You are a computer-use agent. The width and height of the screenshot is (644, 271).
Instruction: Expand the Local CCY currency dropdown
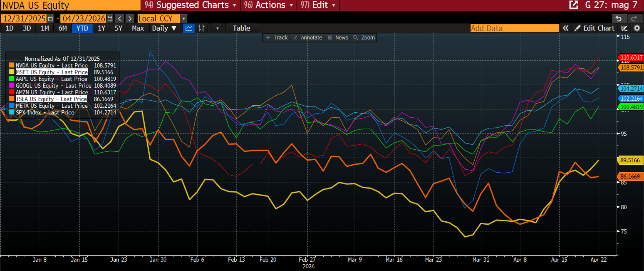pyautogui.click(x=184, y=18)
